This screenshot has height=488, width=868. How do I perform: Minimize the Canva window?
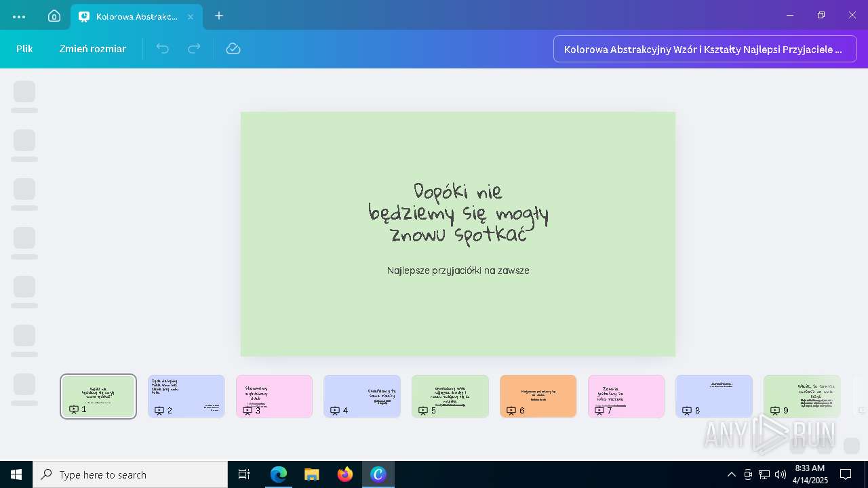[789, 16]
